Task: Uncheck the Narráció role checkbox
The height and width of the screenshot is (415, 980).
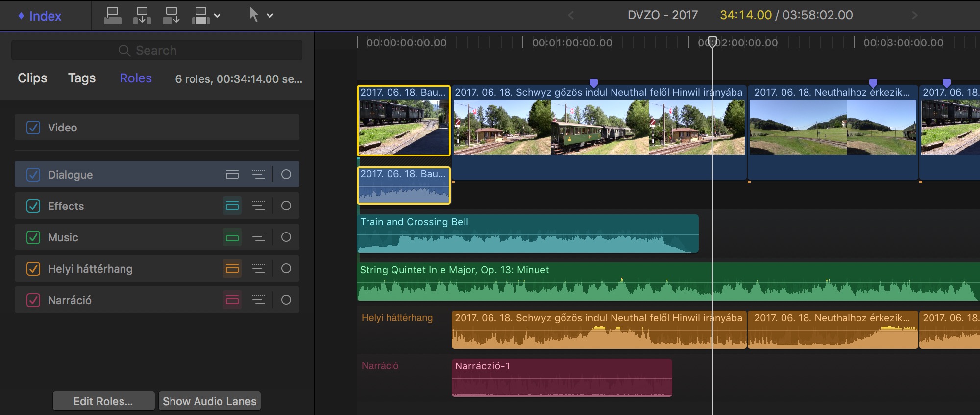Action: (x=33, y=300)
